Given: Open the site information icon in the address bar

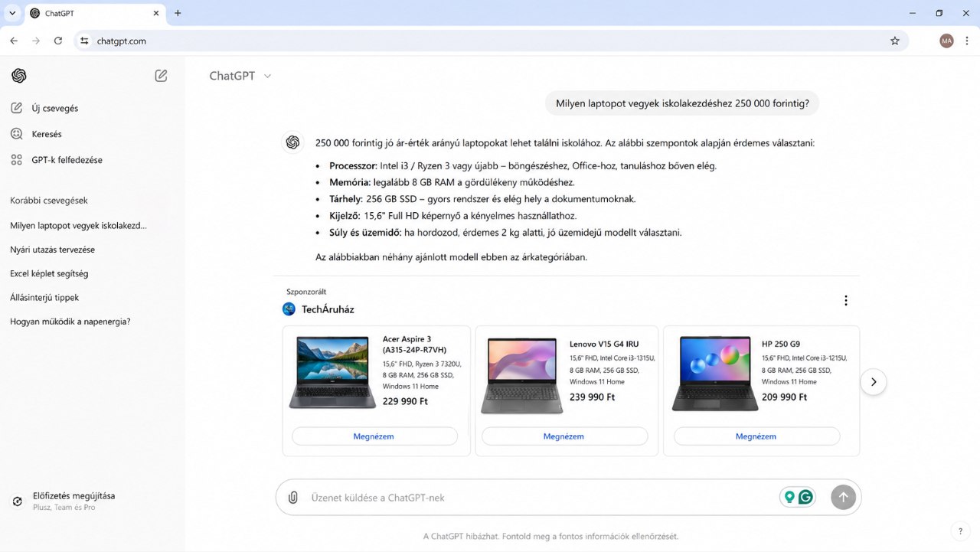Looking at the screenshot, I should tap(84, 41).
